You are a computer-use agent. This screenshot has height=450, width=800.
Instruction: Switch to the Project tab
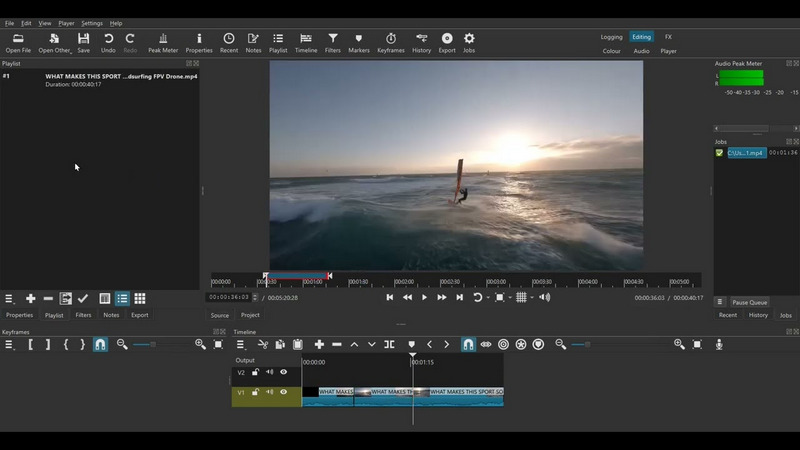click(x=250, y=315)
